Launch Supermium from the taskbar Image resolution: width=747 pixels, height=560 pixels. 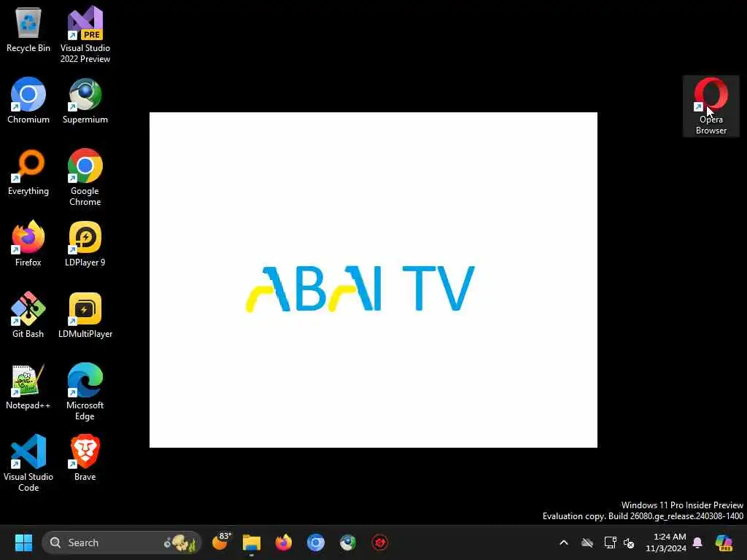pyautogui.click(x=348, y=542)
